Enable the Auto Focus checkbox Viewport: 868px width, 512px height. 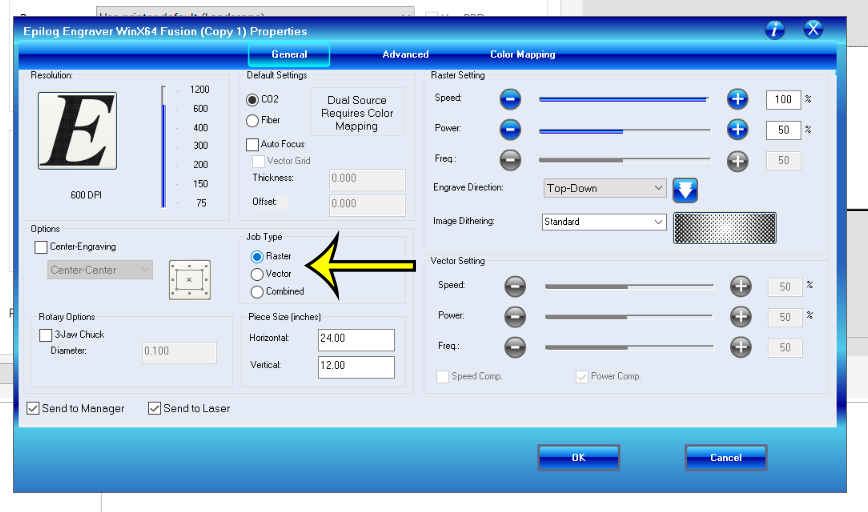click(x=252, y=144)
